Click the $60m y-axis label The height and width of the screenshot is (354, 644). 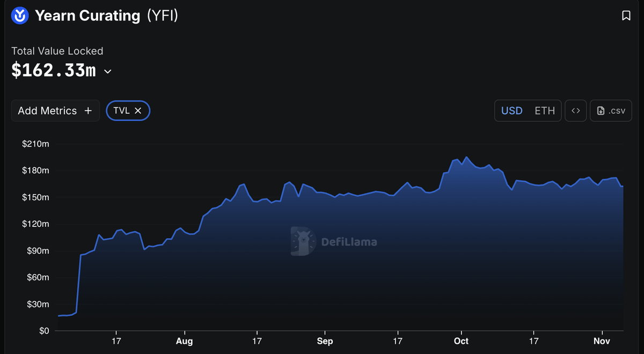tap(37, 278)
